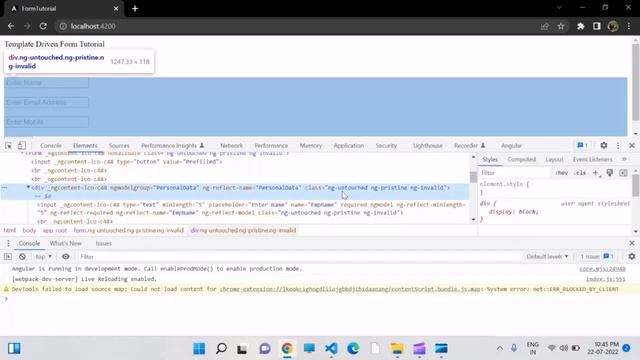
Task: Open the Default levels dropdown
Action: [547, 256]
